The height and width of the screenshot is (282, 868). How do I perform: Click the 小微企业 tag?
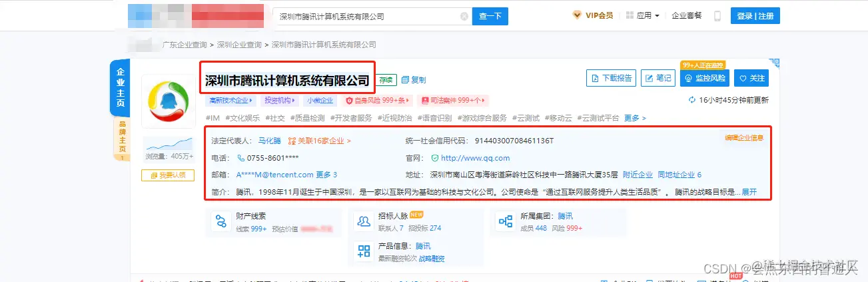point(320,101)
